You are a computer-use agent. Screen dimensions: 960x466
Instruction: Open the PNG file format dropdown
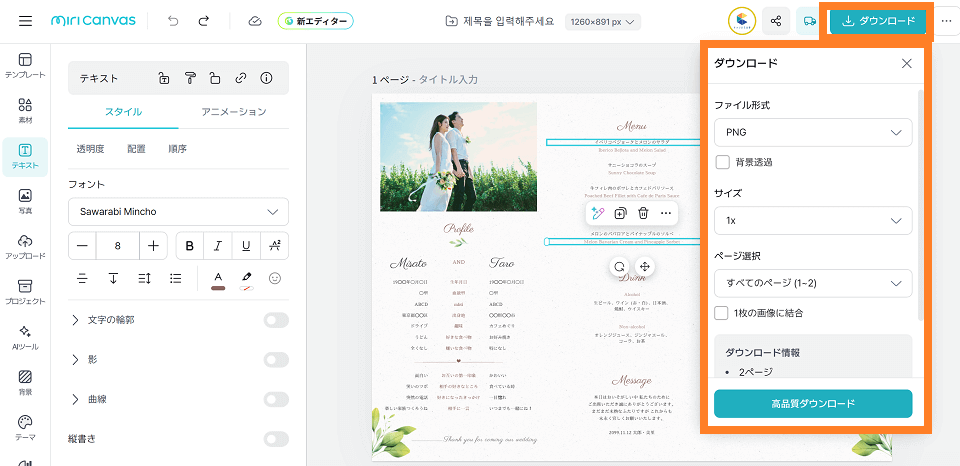[812, 132]
